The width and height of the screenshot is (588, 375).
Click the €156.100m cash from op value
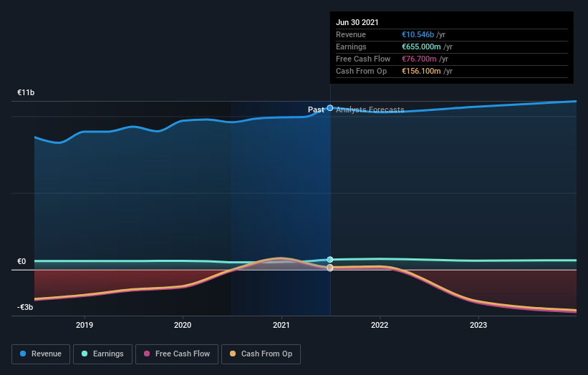tap(421, 71)
